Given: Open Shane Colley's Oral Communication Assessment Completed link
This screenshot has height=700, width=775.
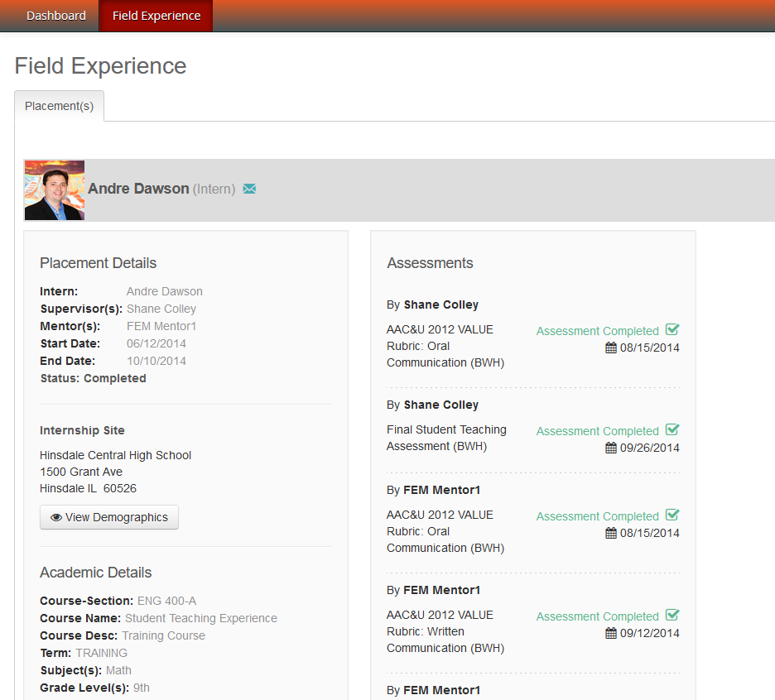Looking at the screenshot, I should (x=598, y=331).
